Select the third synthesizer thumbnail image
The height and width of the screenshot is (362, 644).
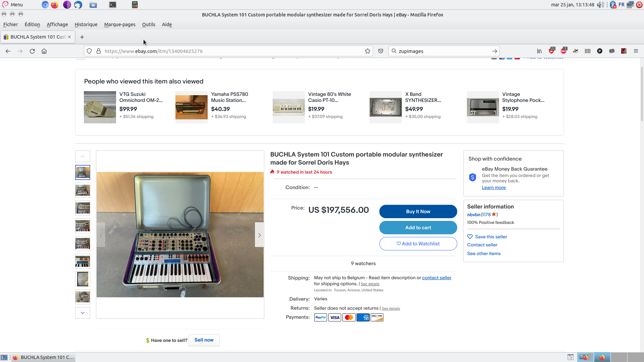(83, 208)
